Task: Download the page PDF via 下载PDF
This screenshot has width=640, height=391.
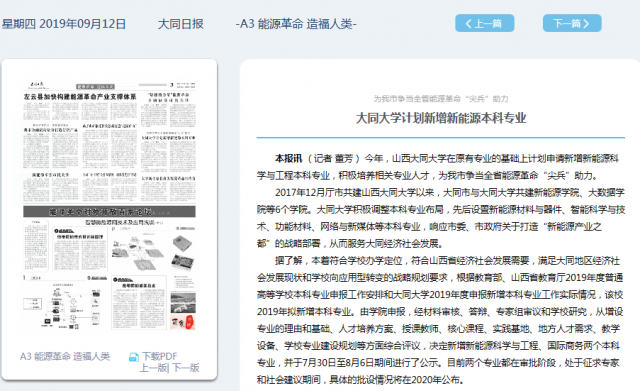Action: click(159, 356)
